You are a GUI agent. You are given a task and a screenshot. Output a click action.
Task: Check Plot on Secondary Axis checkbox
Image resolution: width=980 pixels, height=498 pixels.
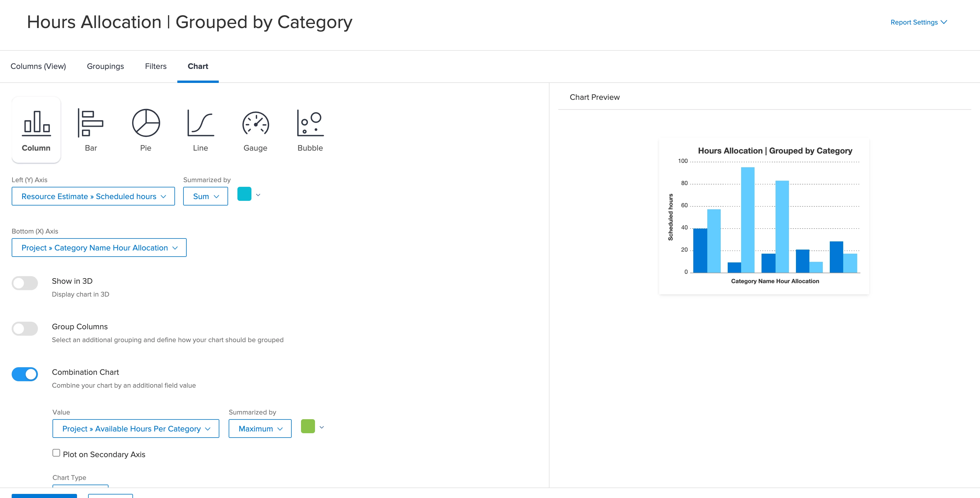click(56, 453)
